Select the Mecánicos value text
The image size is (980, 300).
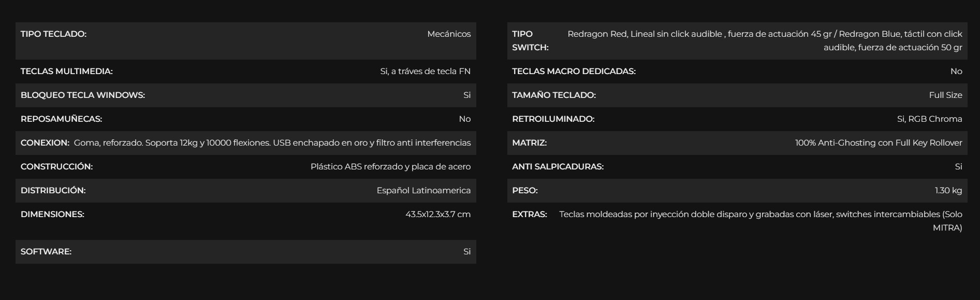[449, 34]
